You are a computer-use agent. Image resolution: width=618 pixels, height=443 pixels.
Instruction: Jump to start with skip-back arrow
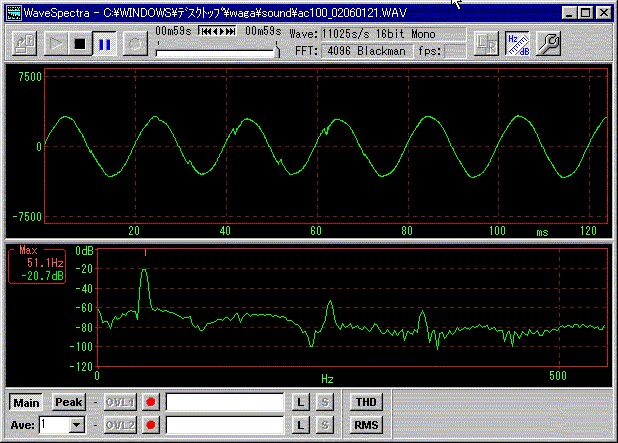coord(205,31)
